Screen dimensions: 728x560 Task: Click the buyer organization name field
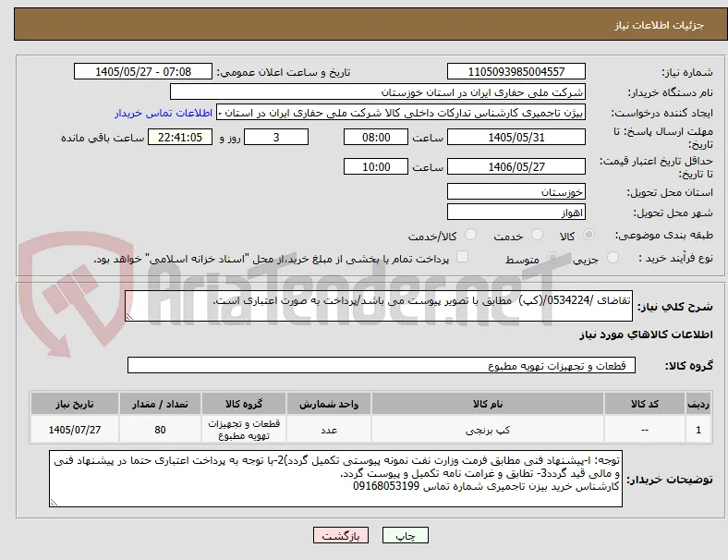tap(378, 91)
